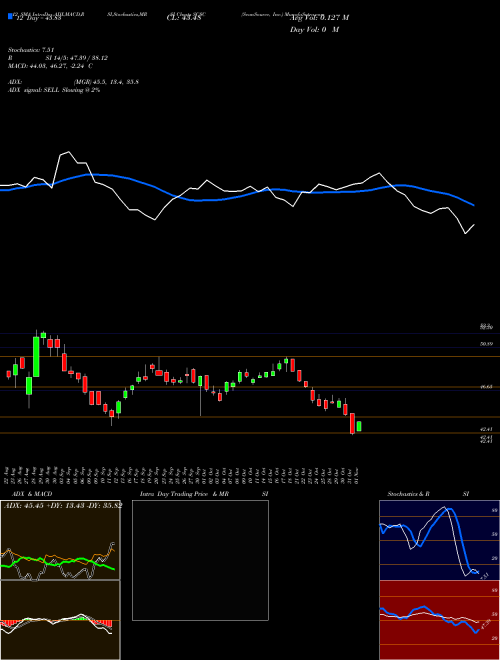Click the 'Stochastics & R' panel title

click(409, 494)
